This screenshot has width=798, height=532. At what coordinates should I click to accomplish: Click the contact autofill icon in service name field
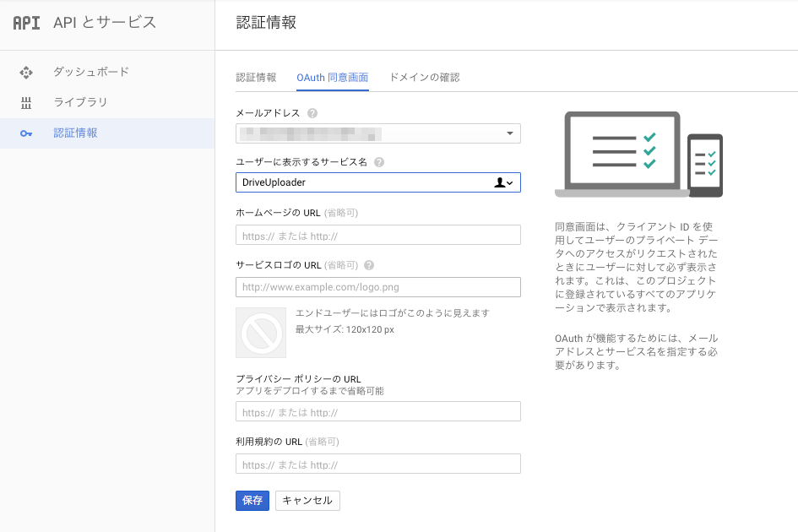pos(503,182)
